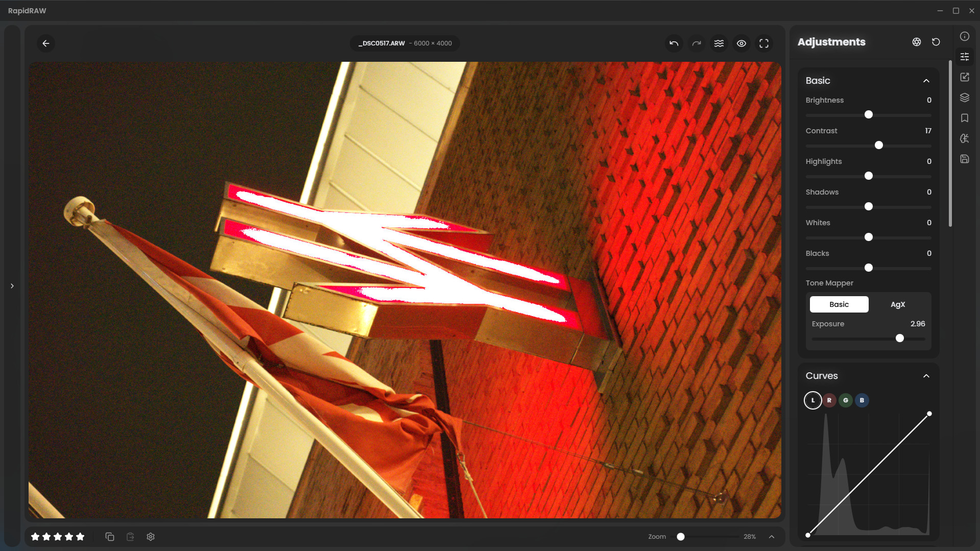Viewport: 980px width, 551px height.
Task: Open the info panel icon
Action: (964, 36)
